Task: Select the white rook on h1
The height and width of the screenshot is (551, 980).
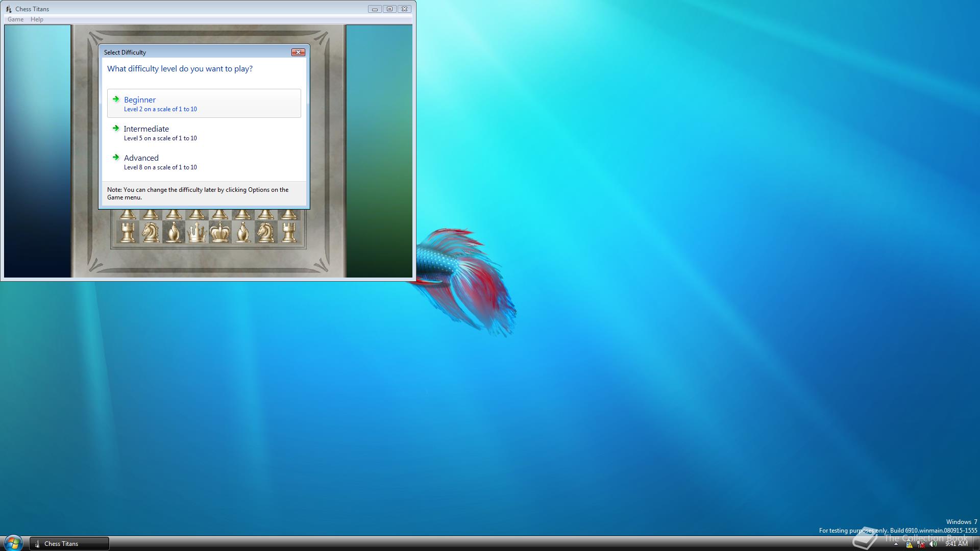Action: (289, 232)
